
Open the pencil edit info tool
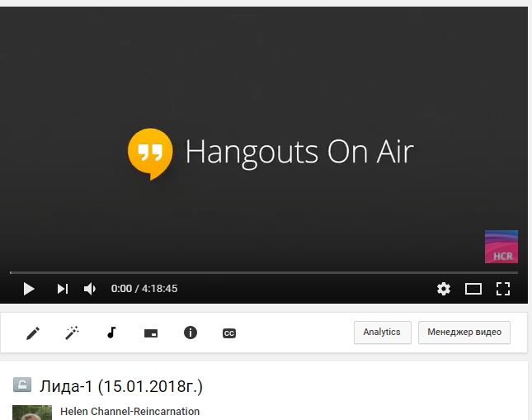click(33, 333)
